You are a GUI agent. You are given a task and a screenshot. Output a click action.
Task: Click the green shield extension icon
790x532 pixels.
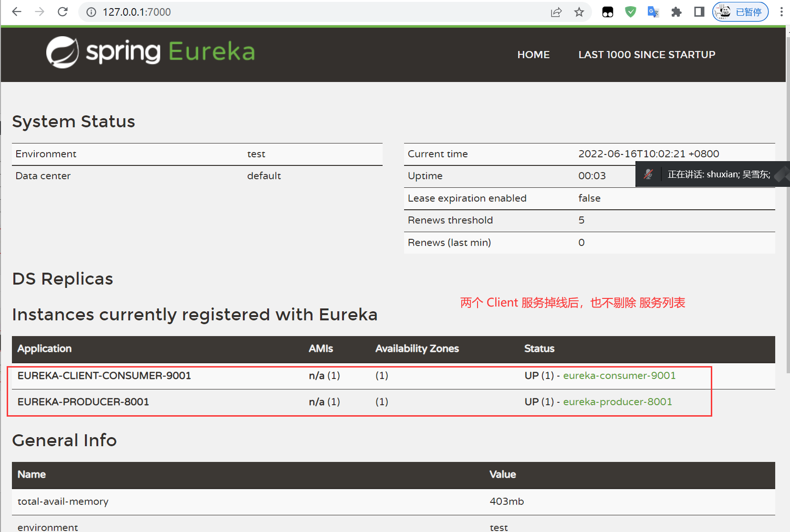point(630,12)
